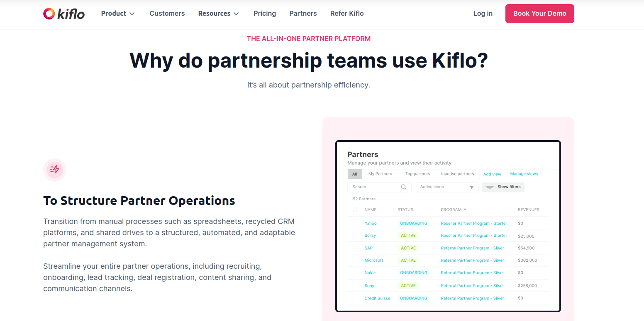
Task: Click the Show filters button
Action: click(503, 187)
